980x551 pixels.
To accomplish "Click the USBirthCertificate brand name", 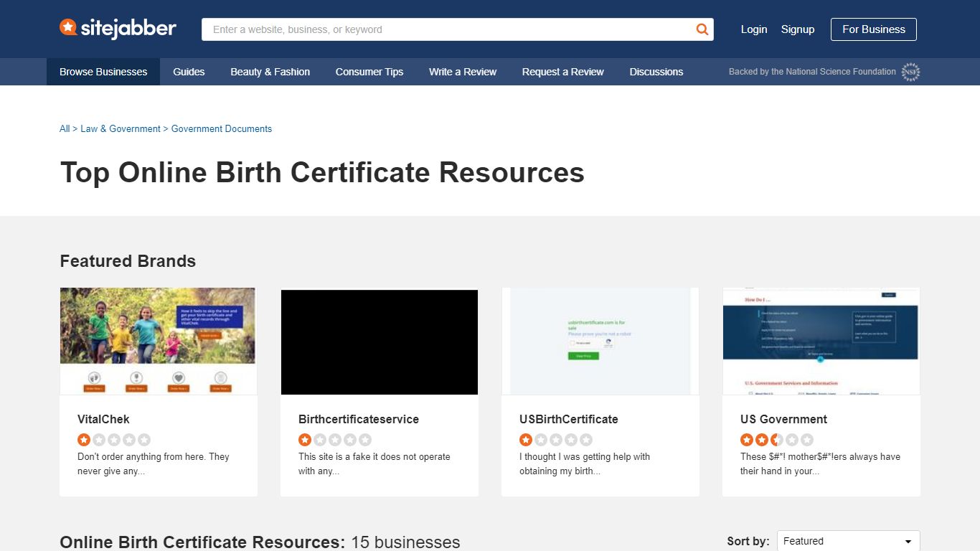I will point(569,419).
